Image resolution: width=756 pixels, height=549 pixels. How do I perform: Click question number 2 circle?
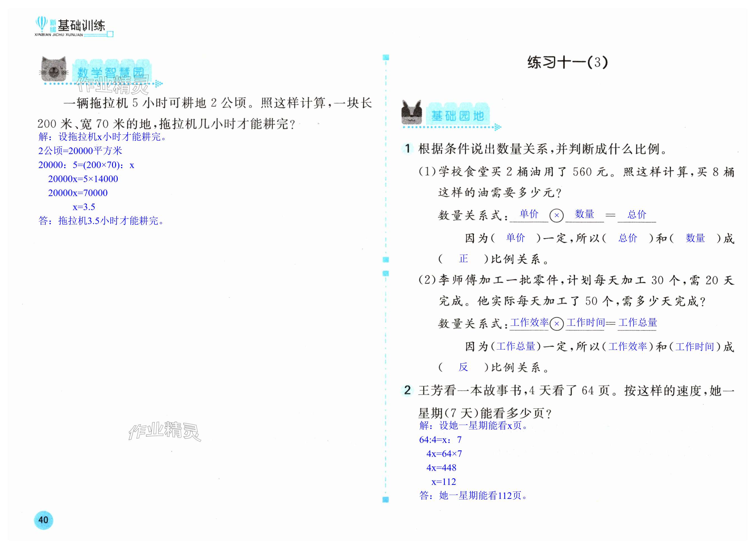point(407,390)
